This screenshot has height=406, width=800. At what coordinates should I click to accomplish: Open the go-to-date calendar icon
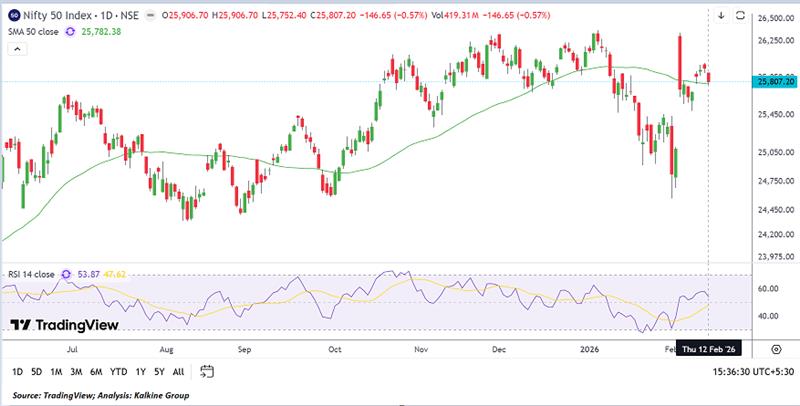pyautogui.click(x=208, y=371)
